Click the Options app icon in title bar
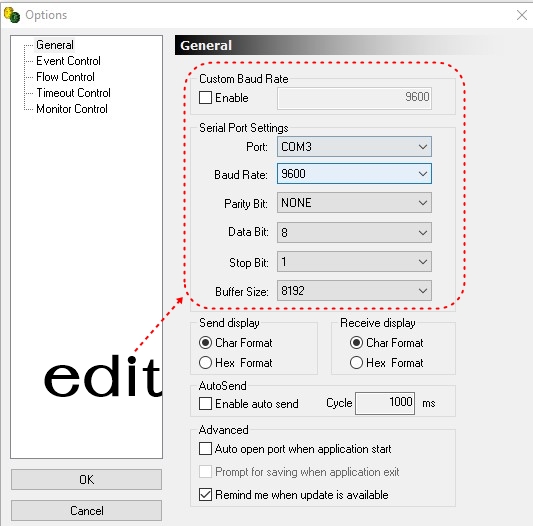Image resolution: width=533 pixels, height=526 pixels. point(12,15)
